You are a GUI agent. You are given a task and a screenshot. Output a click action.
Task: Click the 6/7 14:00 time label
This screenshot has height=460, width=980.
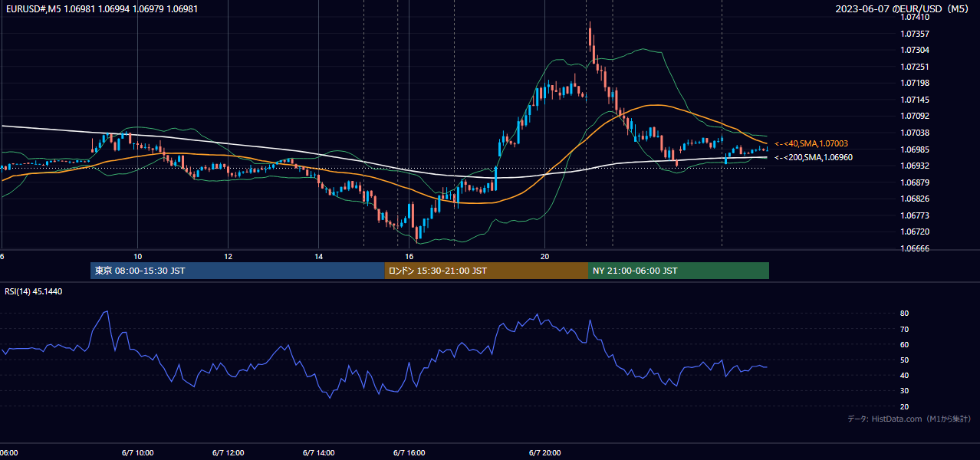click(319, 453)
